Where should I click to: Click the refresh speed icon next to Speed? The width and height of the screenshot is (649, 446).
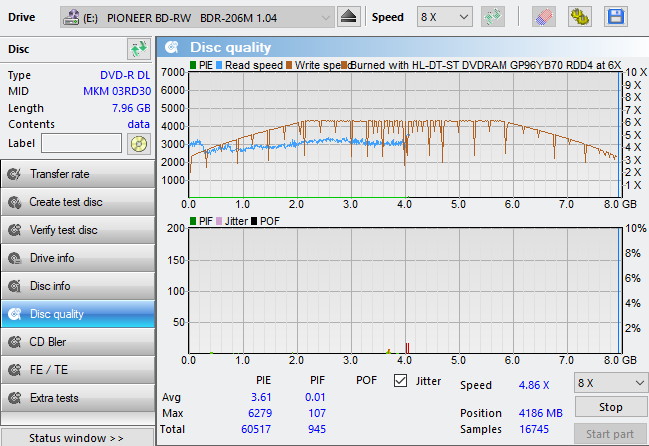coord(492,17)
